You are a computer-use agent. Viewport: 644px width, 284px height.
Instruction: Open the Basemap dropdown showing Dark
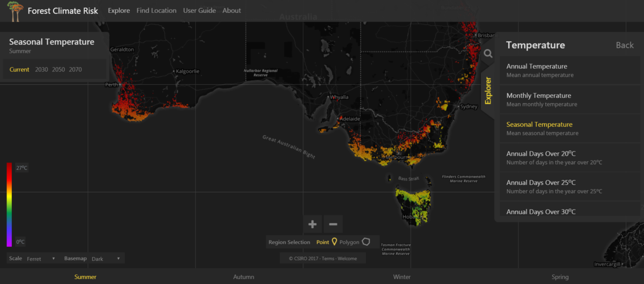pyautogui.click(x=107, y=259)
